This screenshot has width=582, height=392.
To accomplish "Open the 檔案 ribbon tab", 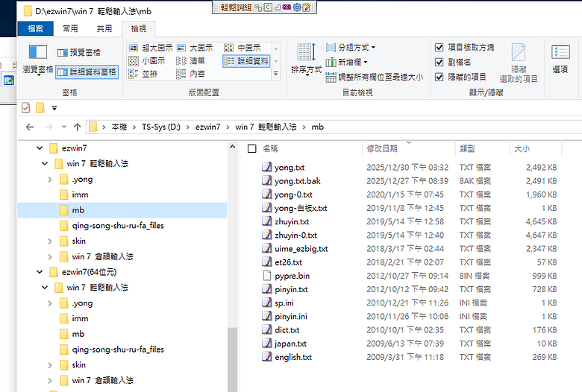I will coord(35,28).
